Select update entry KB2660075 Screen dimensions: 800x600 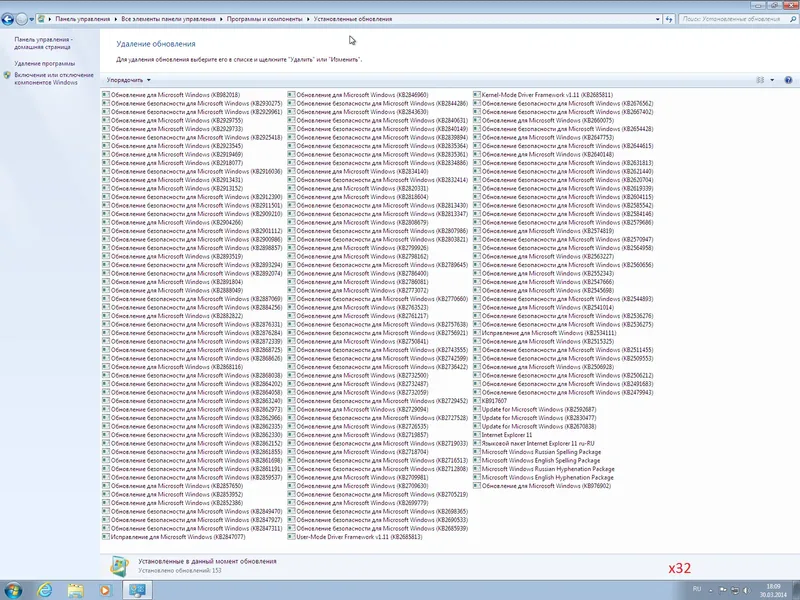[547, 120]
